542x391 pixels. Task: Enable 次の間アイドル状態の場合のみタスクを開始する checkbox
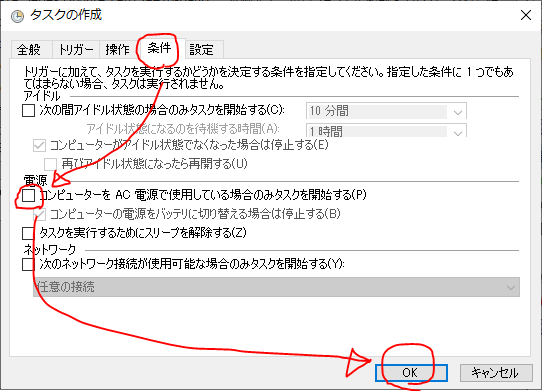[x=28, y=111]
